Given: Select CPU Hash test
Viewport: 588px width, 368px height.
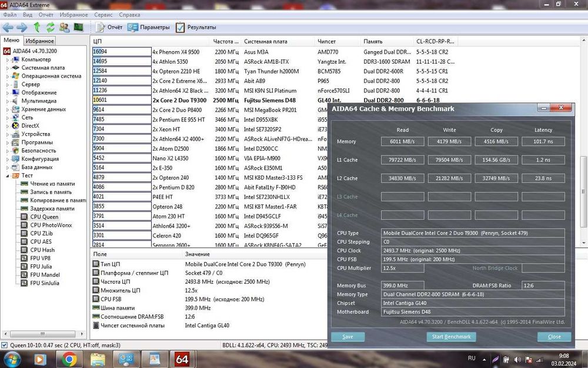Looking at the screenshot, I should 42,250.
